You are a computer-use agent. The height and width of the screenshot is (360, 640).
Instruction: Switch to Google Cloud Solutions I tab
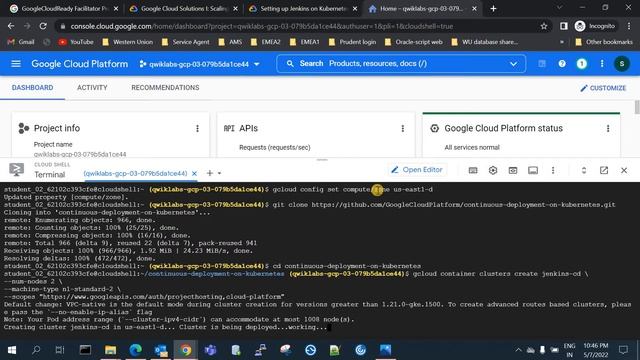pyautogui.click(x=184, y=8)
